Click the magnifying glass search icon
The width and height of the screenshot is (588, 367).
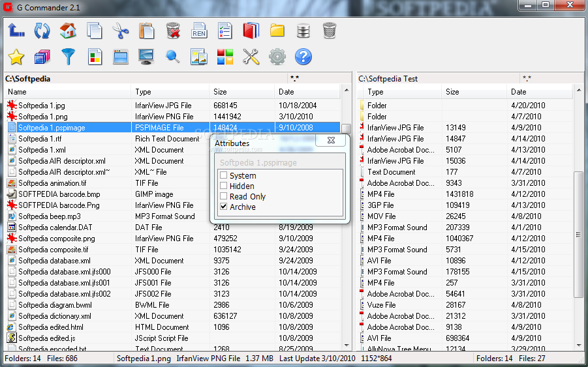click(x=172, y=57)
